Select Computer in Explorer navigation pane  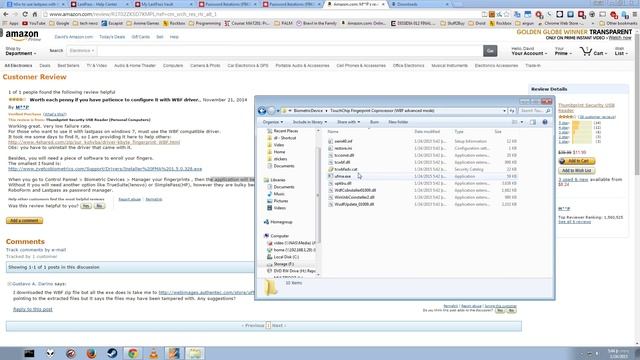[277, 236]
